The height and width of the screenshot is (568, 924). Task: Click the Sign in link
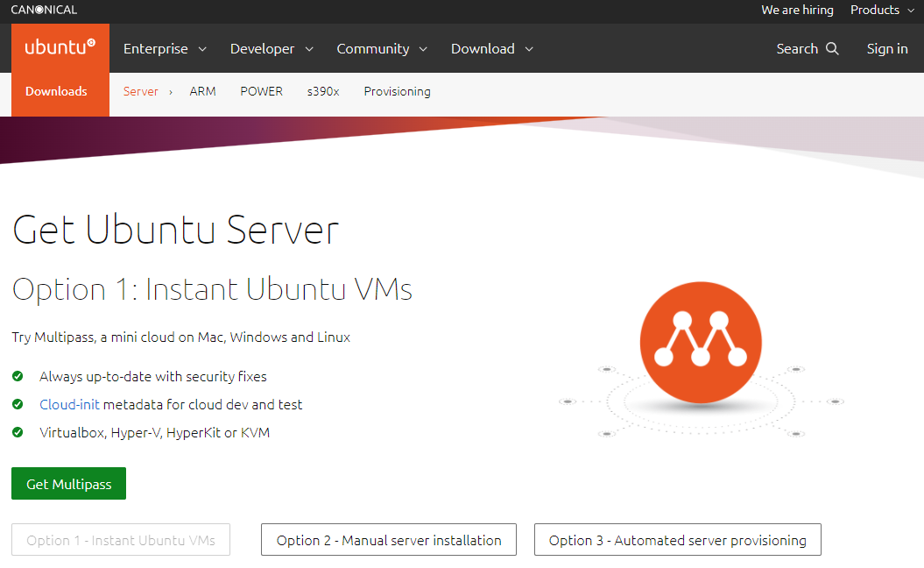887,48
